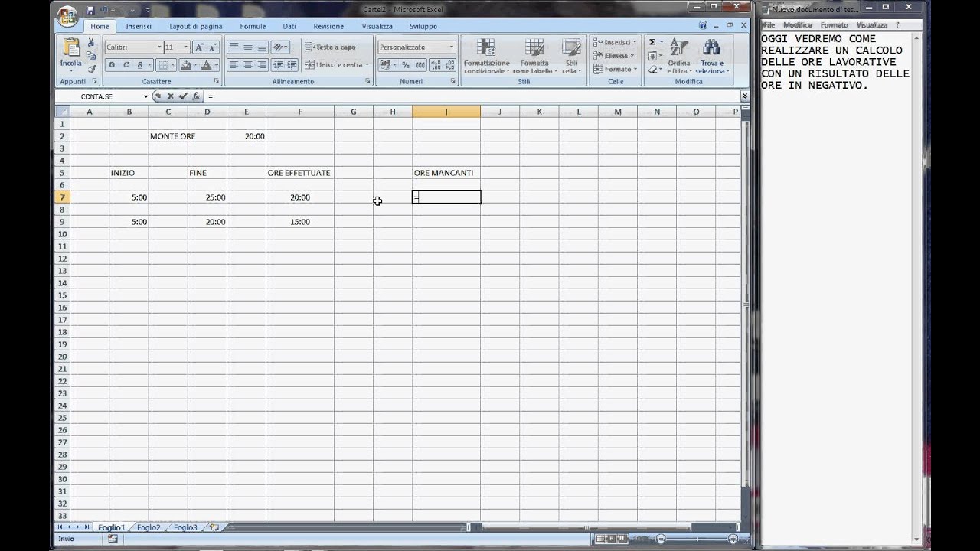The image size is (980, 551).
Task: Save the workbook from Quick Access toolbar
Action: point(90,10)
